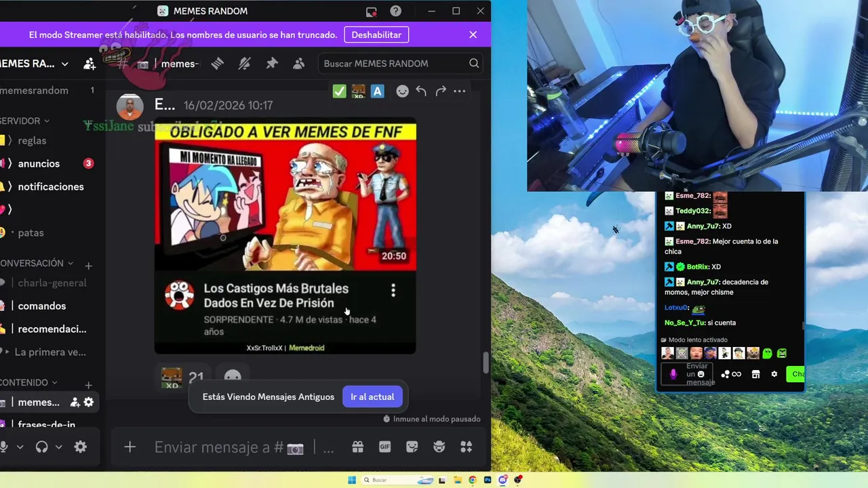868x488 pixels.
Task: Click the attach plus button in message bar
Action: 130,447
